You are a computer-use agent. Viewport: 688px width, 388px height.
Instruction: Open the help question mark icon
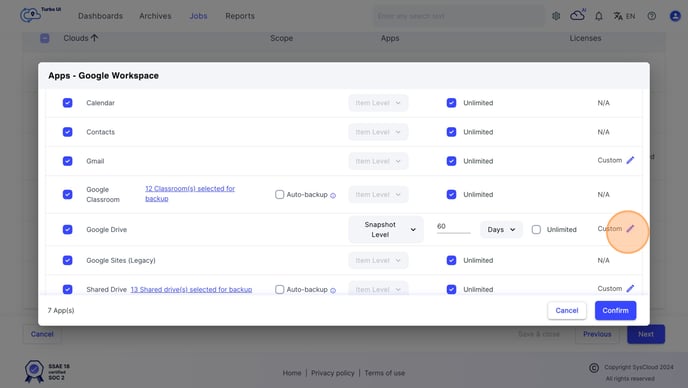[652, 16]
